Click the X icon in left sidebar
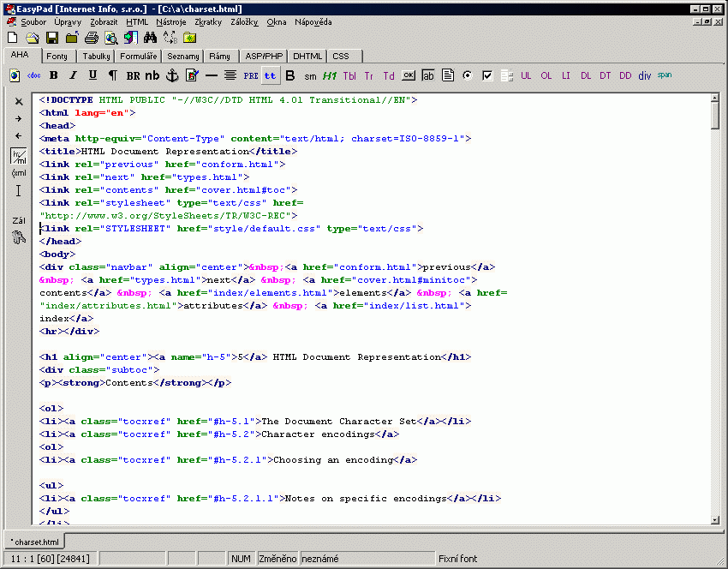This screenshot has height=569, width=728. pyautogui.click(x=19, y=101)
